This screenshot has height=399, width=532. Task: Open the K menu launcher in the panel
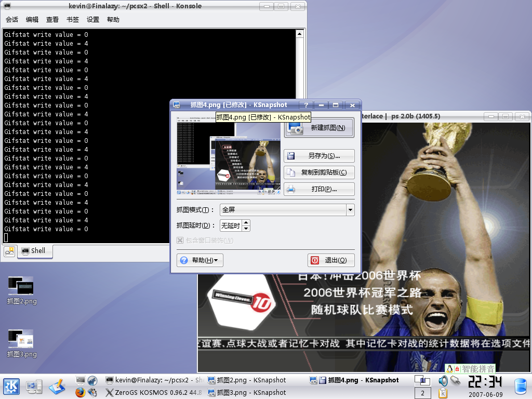11,387
